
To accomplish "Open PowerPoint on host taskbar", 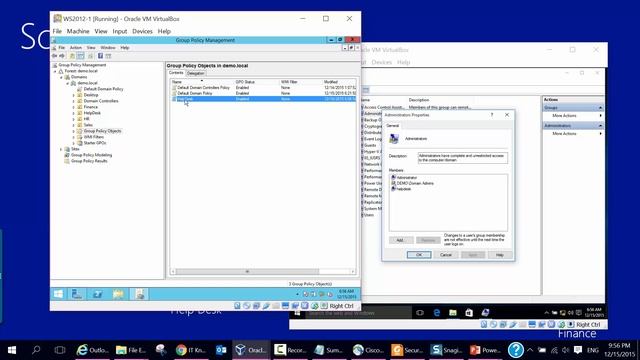I will (x=485, y=350).
